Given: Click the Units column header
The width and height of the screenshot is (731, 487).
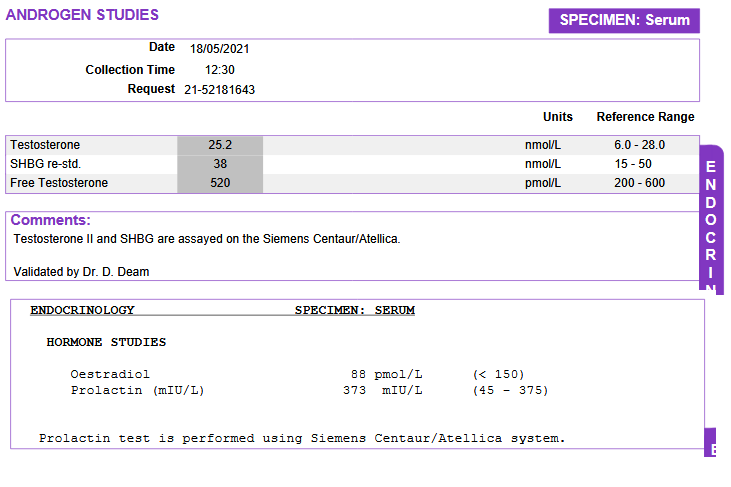Looking at the screenshot, I should [x=558, y=117].
